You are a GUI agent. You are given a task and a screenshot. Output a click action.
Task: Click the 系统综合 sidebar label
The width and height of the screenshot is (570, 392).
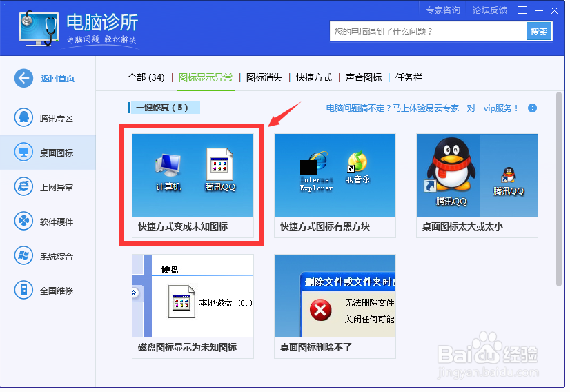(57, 256)
